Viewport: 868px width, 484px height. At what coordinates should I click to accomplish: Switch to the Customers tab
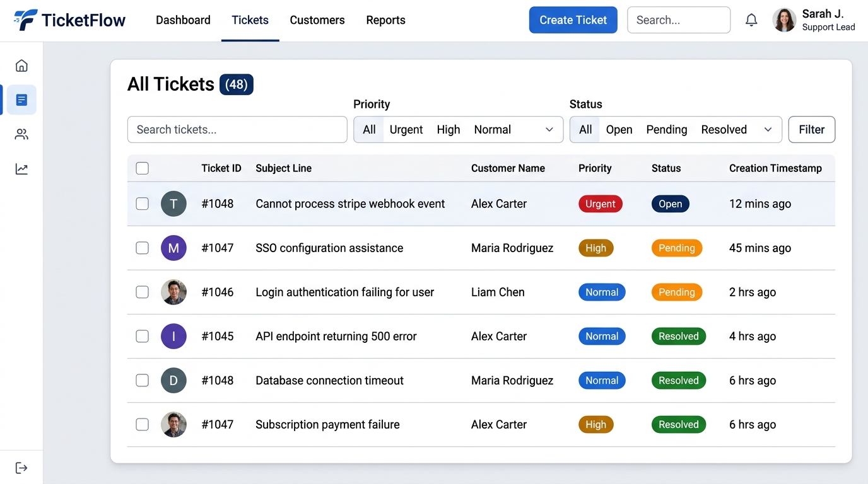pyautogui.click(x=317, y=20)
